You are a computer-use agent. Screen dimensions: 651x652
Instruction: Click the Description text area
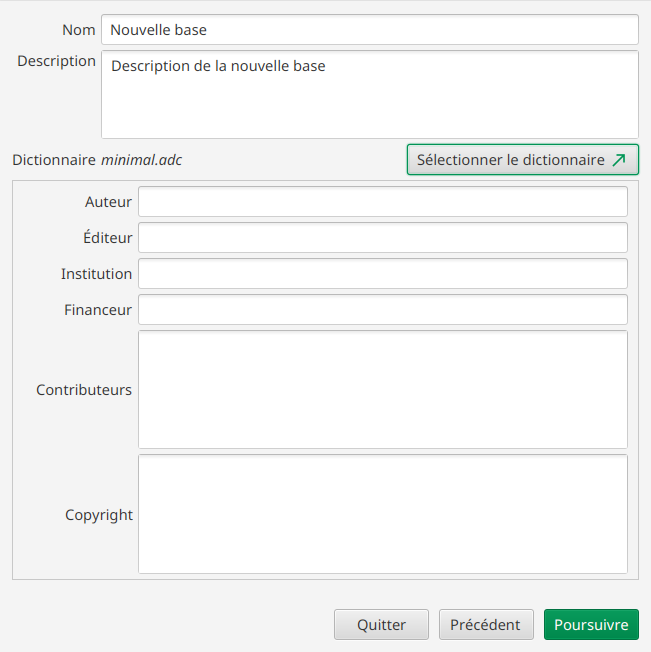tap(370, 94)
